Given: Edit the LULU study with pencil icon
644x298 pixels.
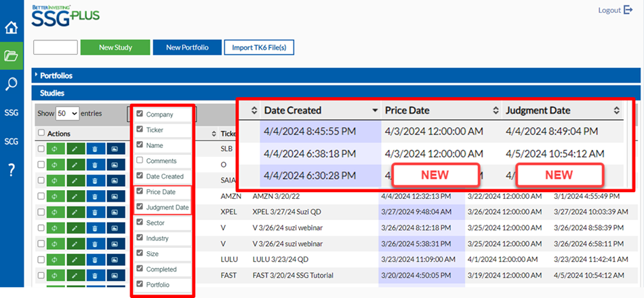Looking at the screenshot, I should 75,260.
